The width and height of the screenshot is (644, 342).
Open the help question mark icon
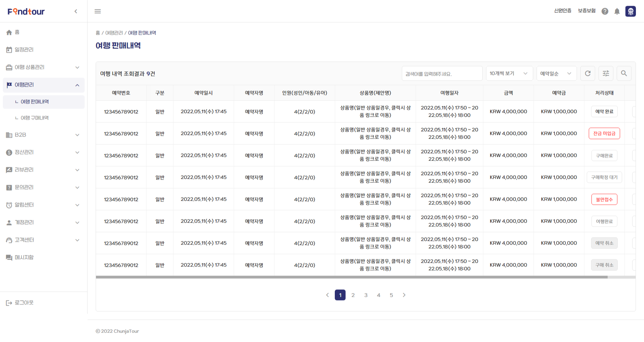click(605, 11)
